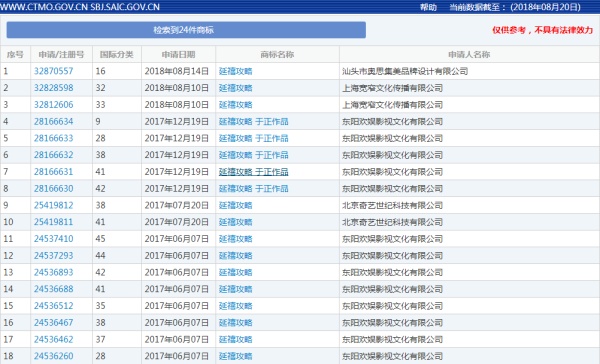Open underlined 延禧攻略 于正作品 link in row 7
Image resolution: width=600 pixels, height=364 pixels.
coord(253,172)
